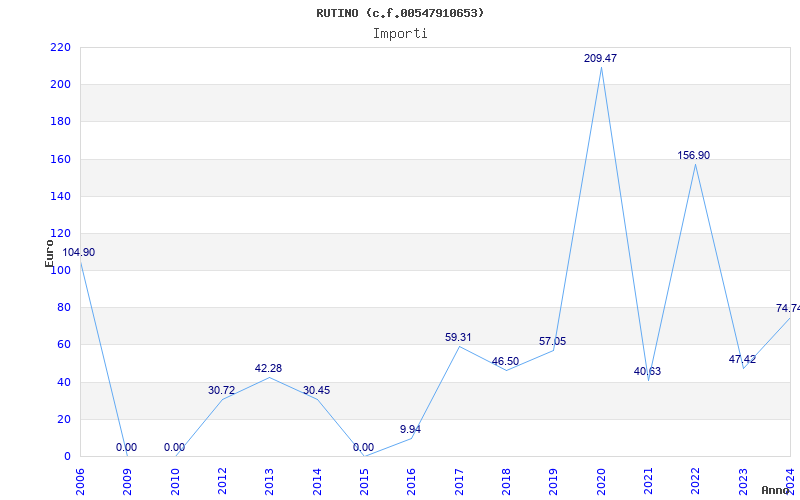Screen dimensions: 800x500
Task: Click the 9.94 data label
Action: tap(410, 429)
